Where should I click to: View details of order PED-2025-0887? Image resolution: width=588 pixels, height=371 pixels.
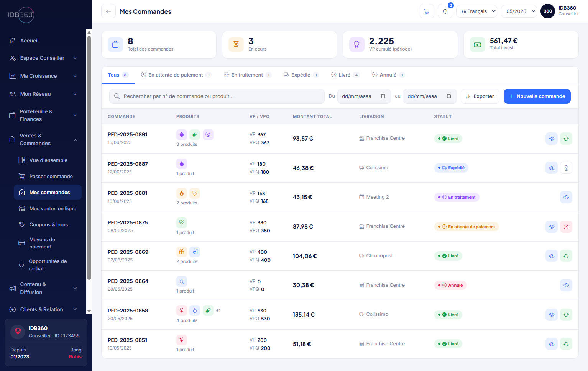(x=552, y=168)
